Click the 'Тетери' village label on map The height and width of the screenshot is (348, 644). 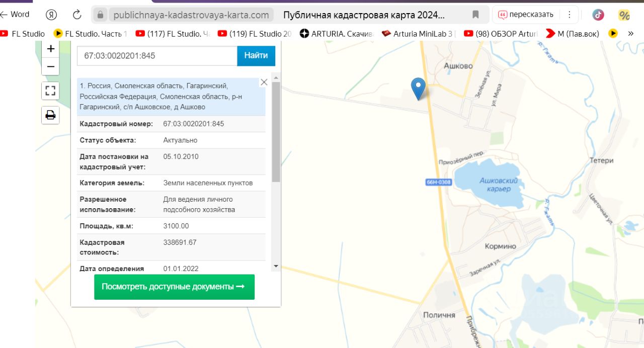click(x=602, y=160)
